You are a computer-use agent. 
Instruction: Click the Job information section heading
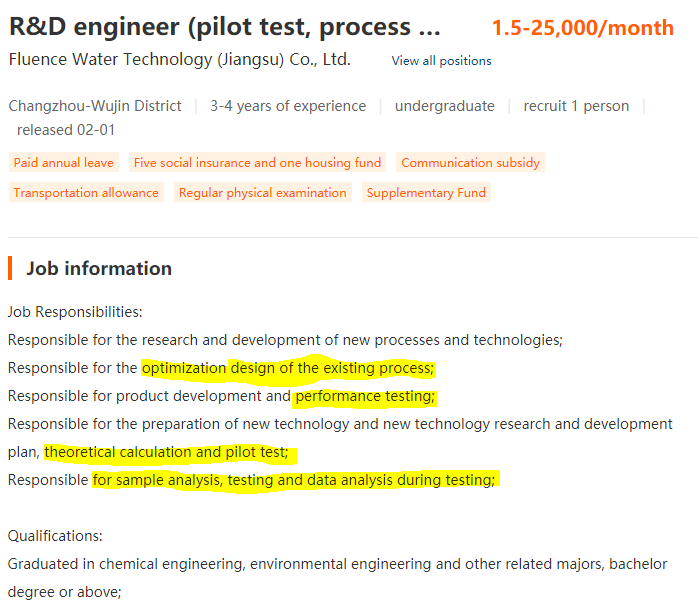click(x=99, y=268)
